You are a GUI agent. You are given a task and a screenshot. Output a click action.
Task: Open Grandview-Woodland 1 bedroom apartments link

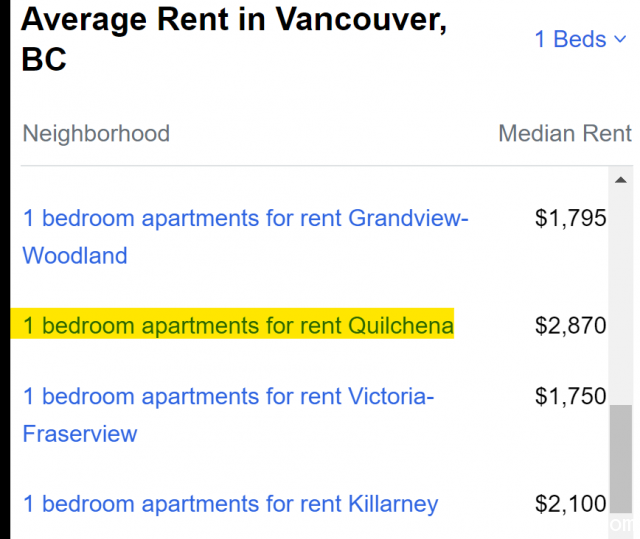pyautogui.click(x=245, y=237)
